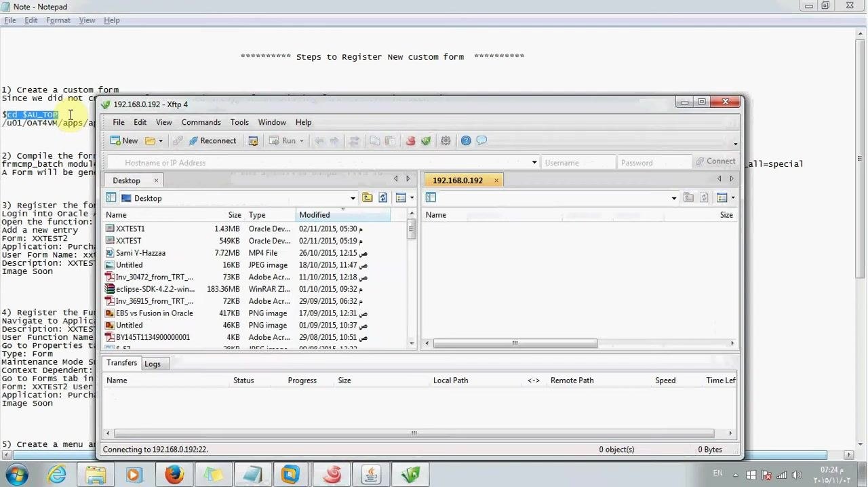This screenshot has width=868, height=487.
Task: Expand the Run dropdown arrow
Action: 302,141
